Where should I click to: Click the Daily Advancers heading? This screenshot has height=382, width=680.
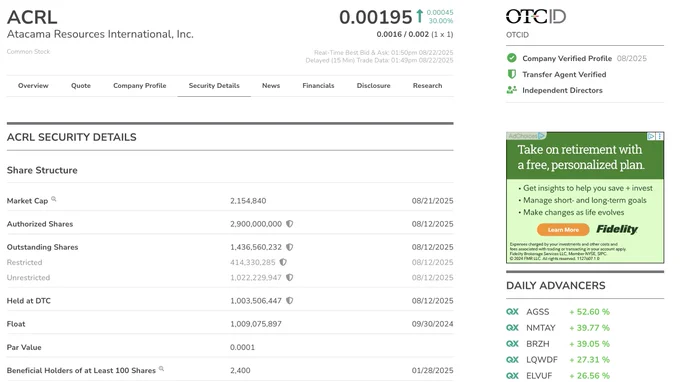pos(556,285)
